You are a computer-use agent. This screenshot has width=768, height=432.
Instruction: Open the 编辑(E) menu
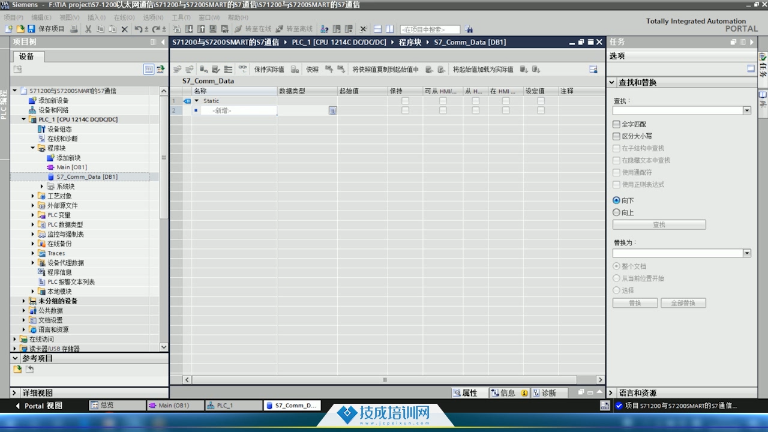[x=41, y=18]
